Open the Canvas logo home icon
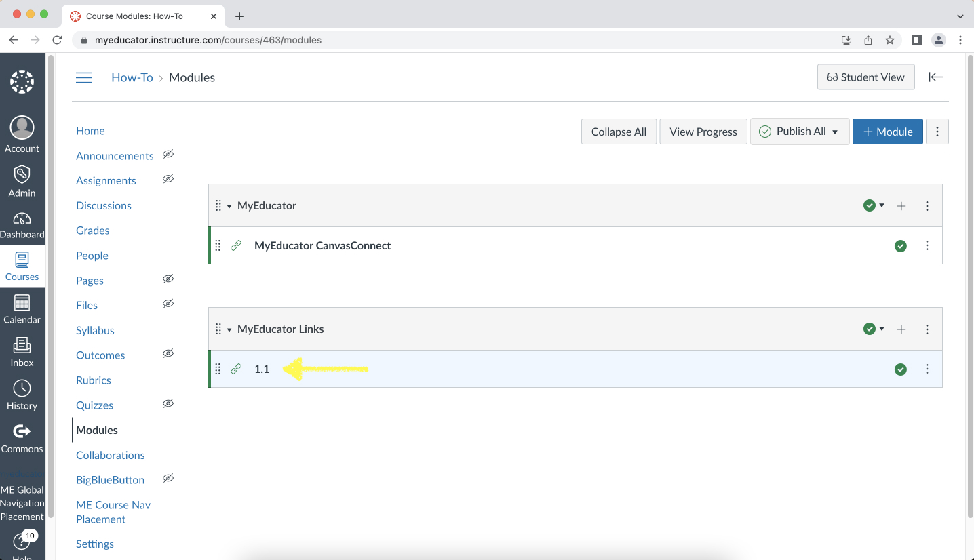This screenshot has width=974, height=560. (22, 82)
